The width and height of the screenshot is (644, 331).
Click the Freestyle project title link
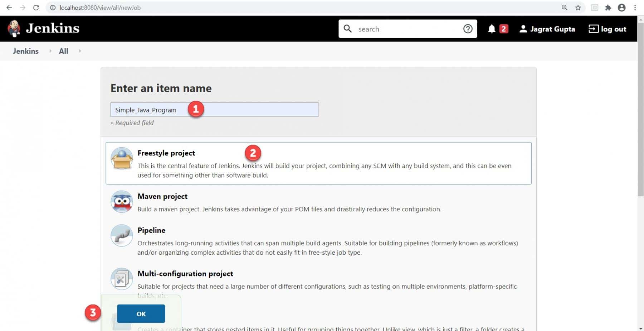(x=166, y=153)
